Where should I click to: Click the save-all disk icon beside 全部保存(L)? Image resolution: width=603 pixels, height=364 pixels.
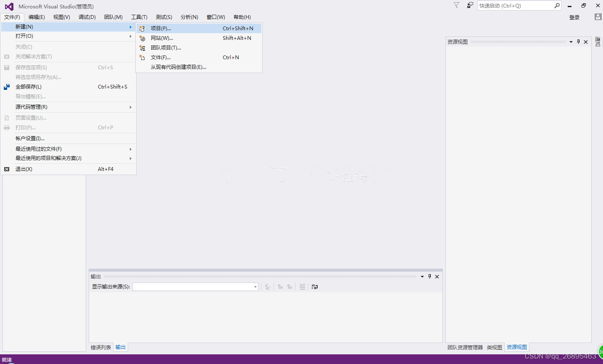7,87
